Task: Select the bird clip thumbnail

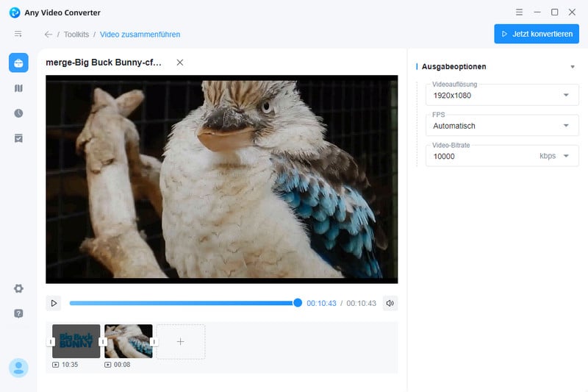Action: point(128,341)
